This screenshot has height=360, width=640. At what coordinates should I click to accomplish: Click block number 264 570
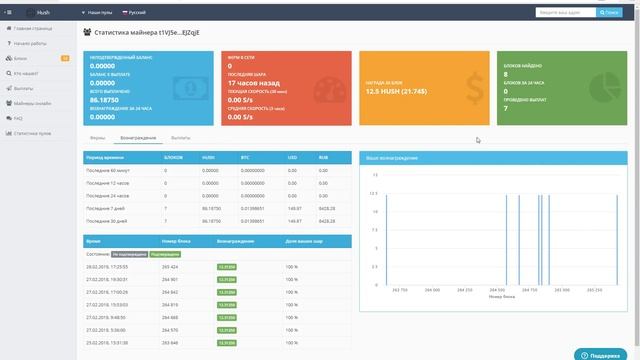point(170,330)
